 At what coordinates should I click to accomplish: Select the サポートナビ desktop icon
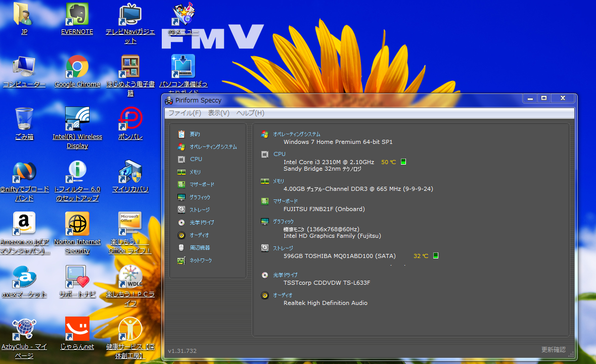[x=77, y=281]
